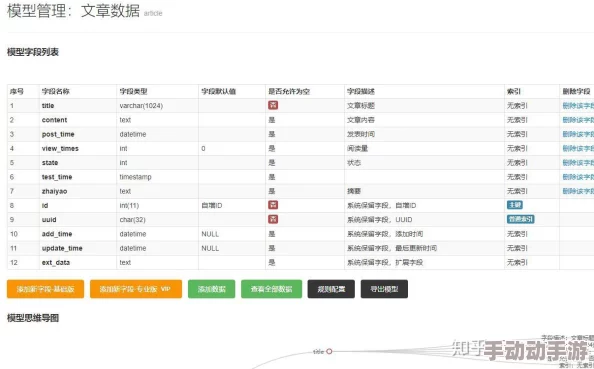Click the 删除该字段 link in the content row
594x369 pixels.
[578, 120]
